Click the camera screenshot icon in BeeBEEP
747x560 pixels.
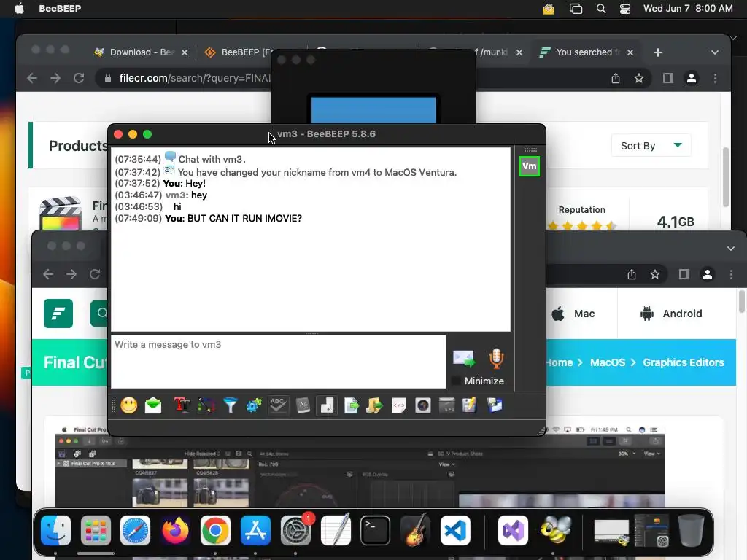423,405
